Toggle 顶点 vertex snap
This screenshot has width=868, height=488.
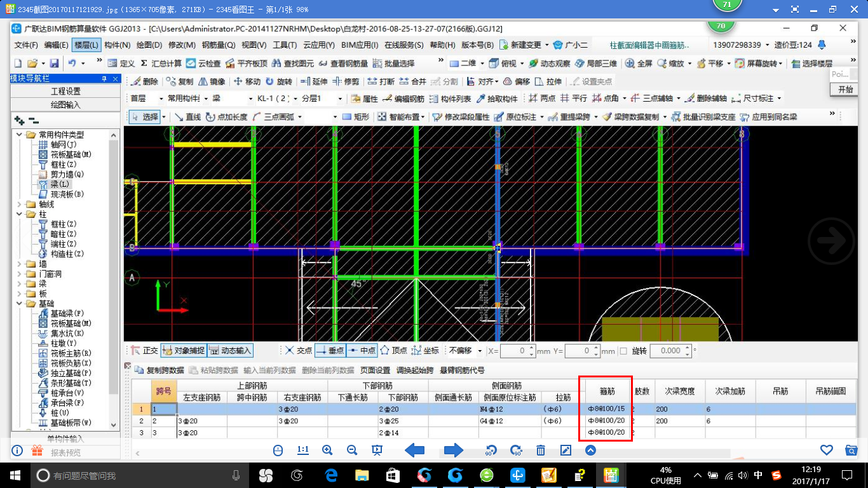394,350
